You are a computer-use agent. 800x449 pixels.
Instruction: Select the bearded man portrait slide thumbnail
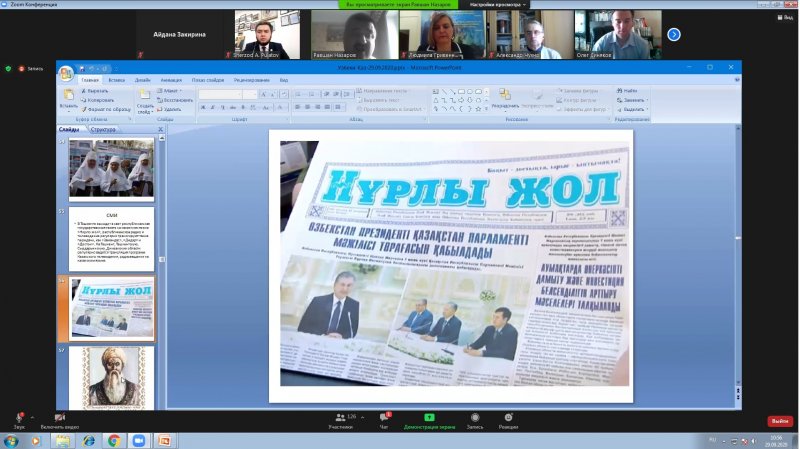111,378
